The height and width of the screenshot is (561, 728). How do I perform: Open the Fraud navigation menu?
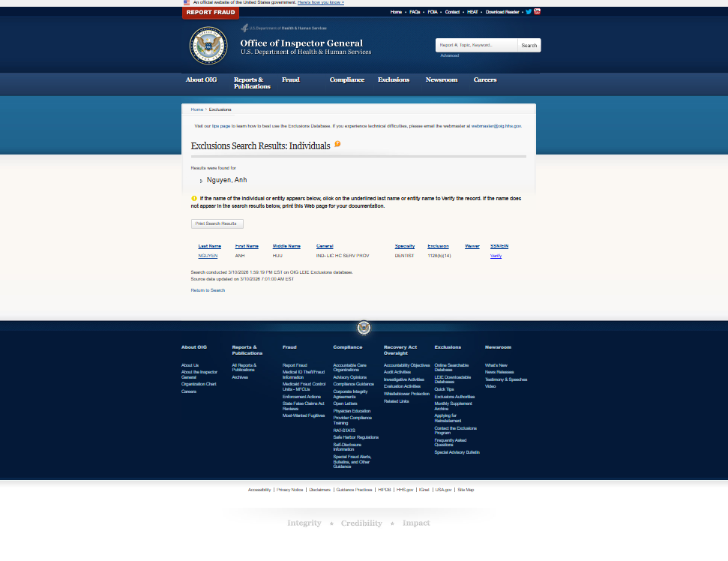coord(290,79)
